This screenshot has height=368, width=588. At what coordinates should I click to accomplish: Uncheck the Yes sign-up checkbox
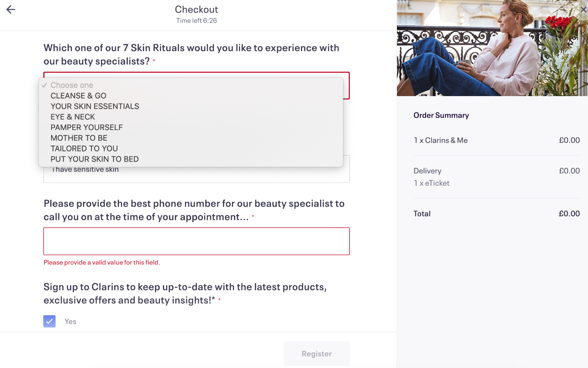[x=49, y=321]
